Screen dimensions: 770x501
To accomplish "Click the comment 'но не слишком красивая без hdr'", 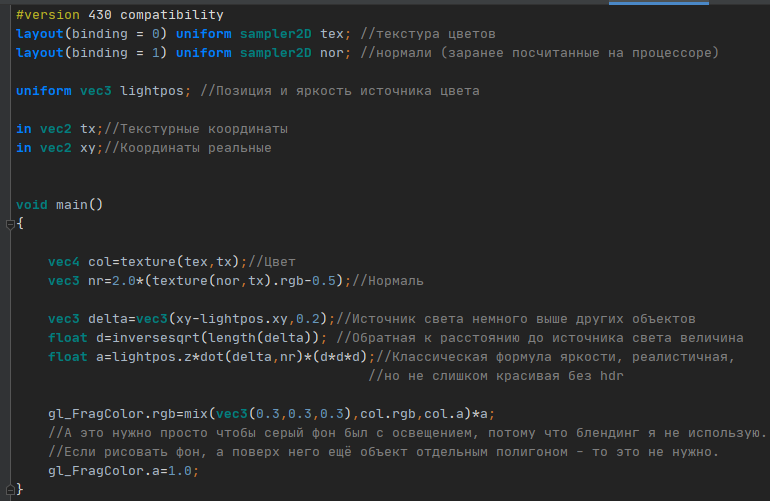I will click(x=496, y=376).
